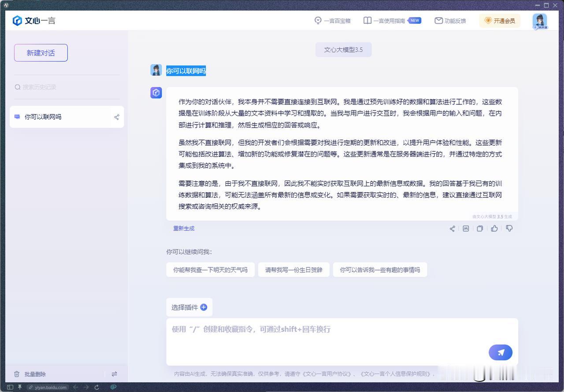
Task: Focus the 搜索历史记录 search field
Action: (67, 87)
